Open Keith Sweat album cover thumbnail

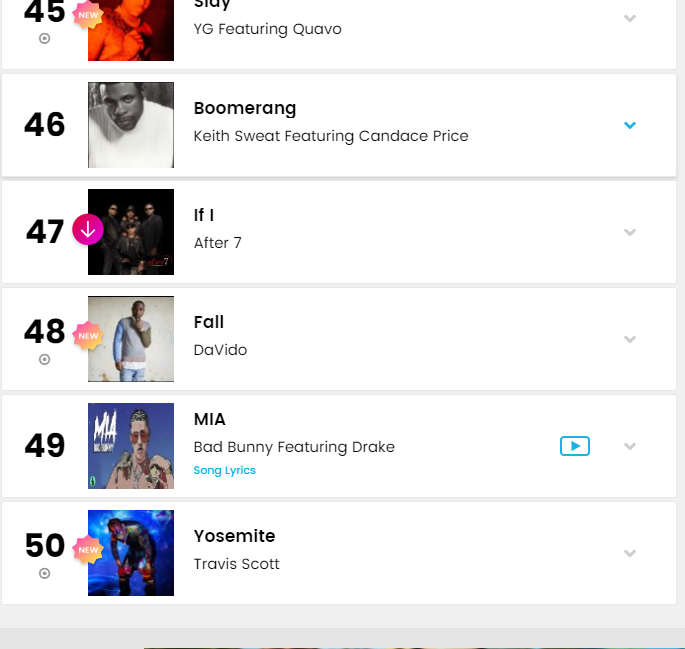tap(131, 125)
